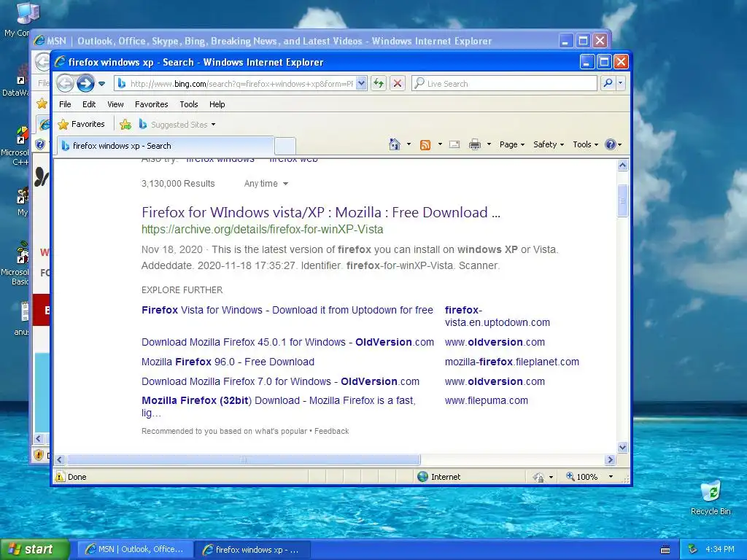Image resolution: width=747 pixels, height=560 pixels.
Task: Click the status bar warning icon beside Done
Action: [x=60, y=477]
